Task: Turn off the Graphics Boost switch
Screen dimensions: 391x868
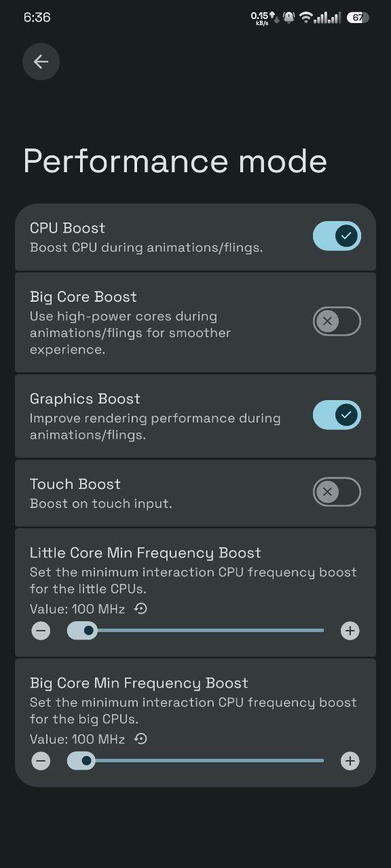Action: click(337, 414)
